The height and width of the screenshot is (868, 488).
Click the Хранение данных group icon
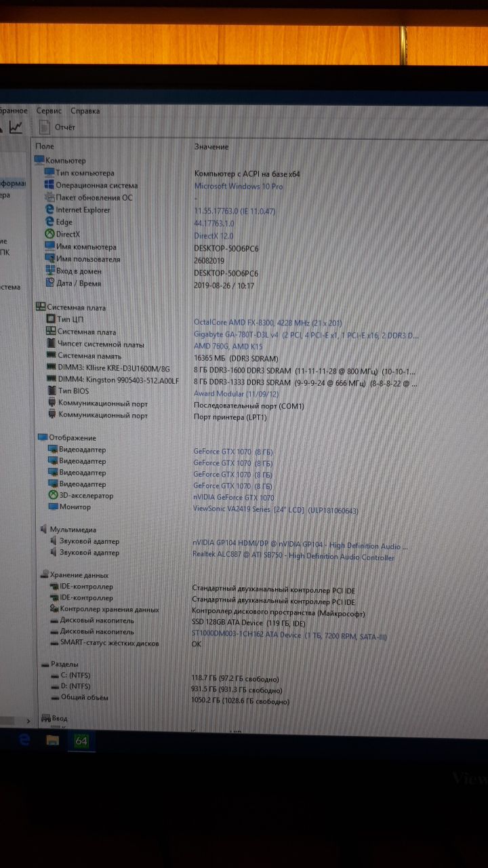(x=45, y=575)
